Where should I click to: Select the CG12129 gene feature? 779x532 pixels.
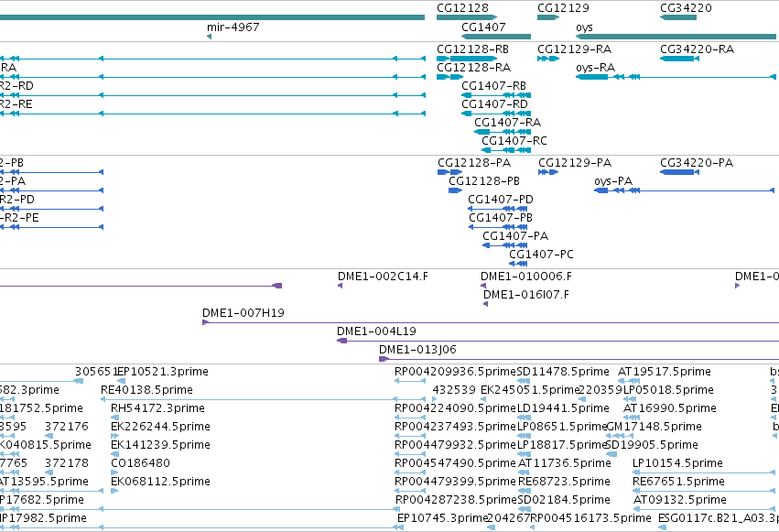[548, 17]
